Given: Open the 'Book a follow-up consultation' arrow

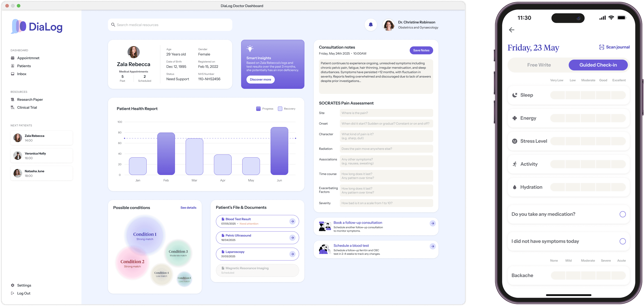Looking at the screenshot, I should point(433,223).
